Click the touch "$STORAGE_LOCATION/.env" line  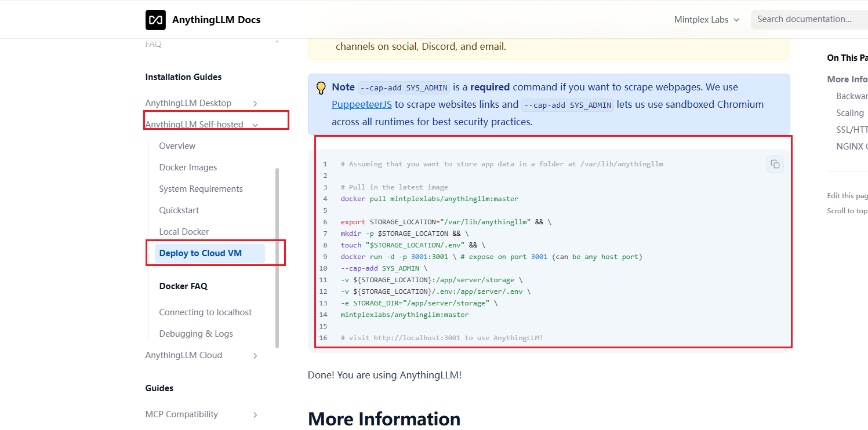point(413,245)
